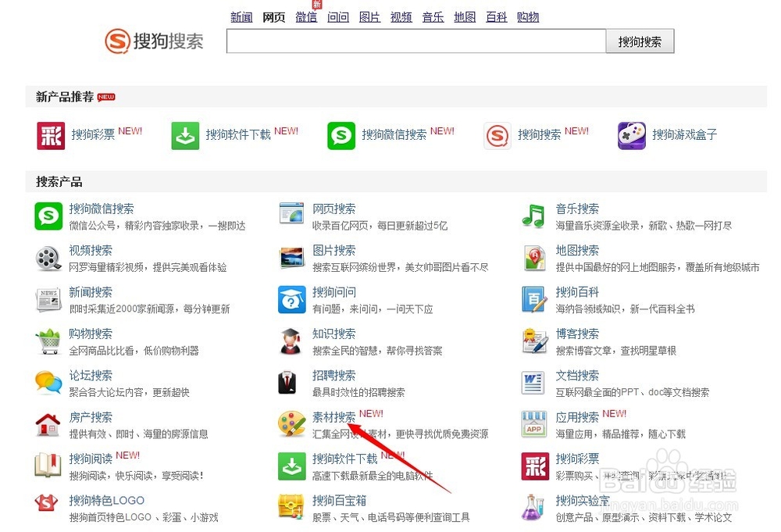This screenshot has height=532, width=781.
Task: Open the 购物搜索 link
Action: 91,334
